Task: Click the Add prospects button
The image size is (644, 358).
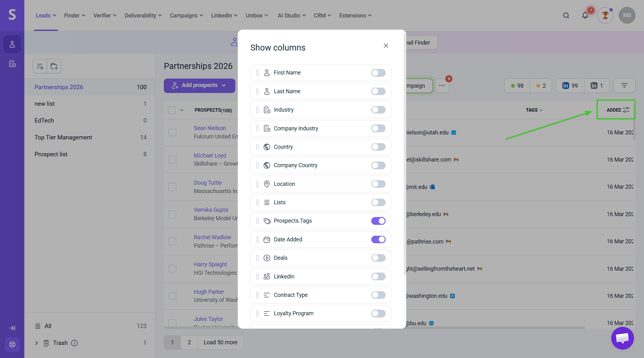Action: coord(199,85)
